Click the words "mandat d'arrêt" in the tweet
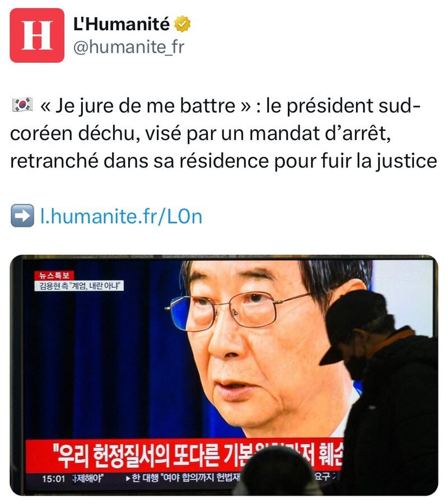Screen dimensions: 448x504 click(x=320, y=133)
